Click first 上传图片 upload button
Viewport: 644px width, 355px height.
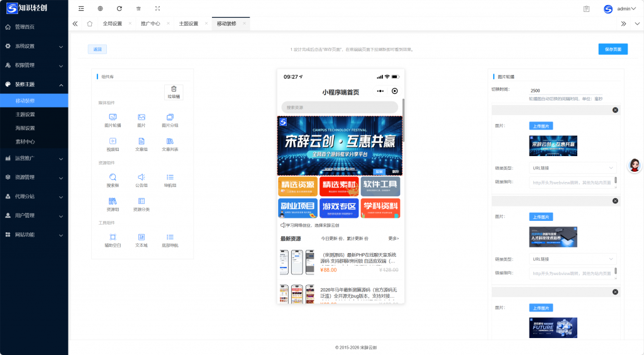pos(541,126)
